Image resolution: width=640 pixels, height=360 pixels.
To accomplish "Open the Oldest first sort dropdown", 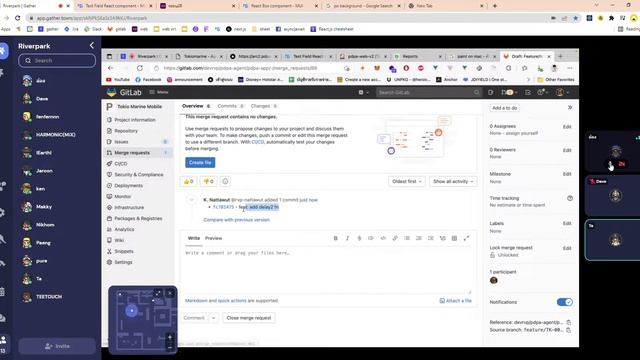I will (x=407, y=181).
